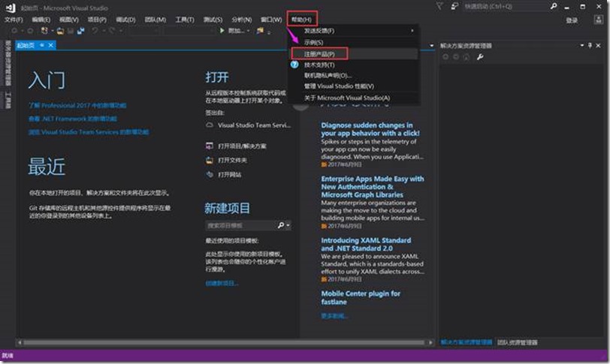Open dropdown arrow next to the 附加 start button
The height and width of the screenshot is (364, 610).
point(248,31)
